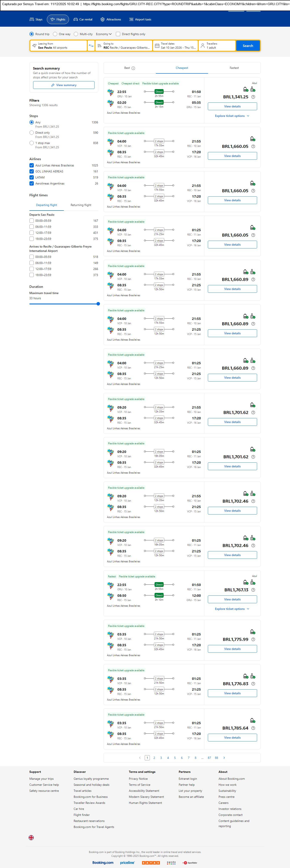
Task: Switch to the Fastest results tab
Action: 234,68
